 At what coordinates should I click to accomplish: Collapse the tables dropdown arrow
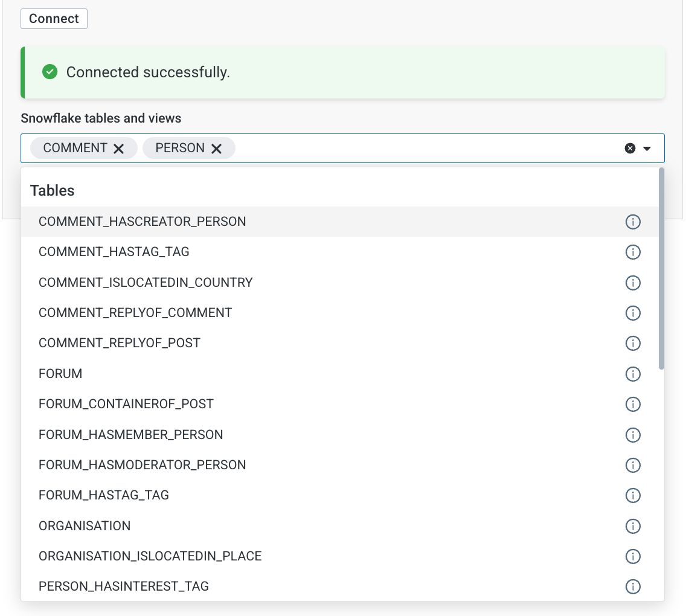pos(647,149)
